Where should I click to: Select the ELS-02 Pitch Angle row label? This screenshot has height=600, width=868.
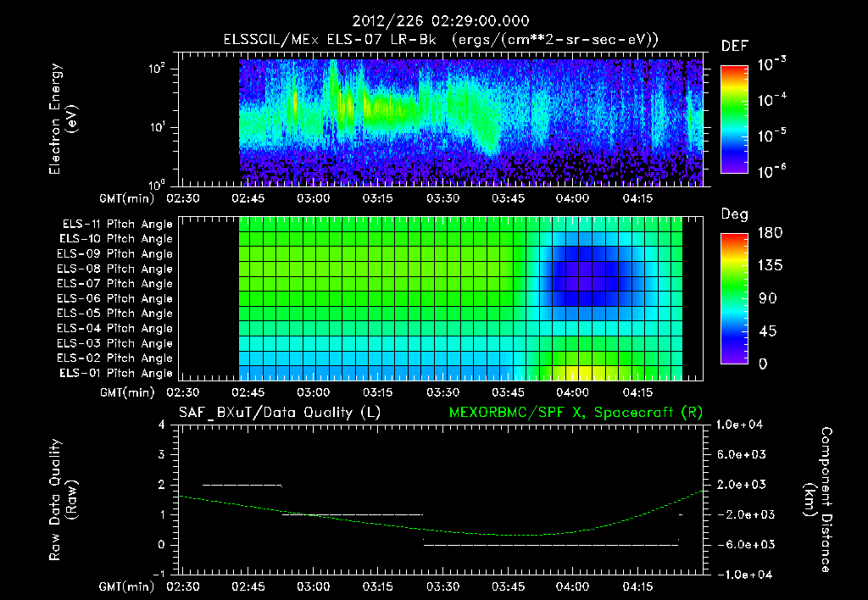click(115, 358)
